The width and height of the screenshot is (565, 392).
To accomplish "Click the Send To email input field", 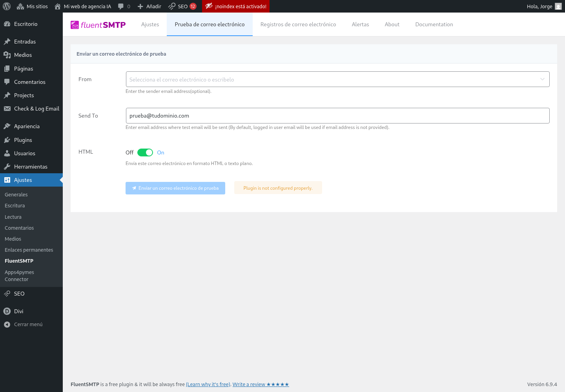I will (x=337, y=116).
